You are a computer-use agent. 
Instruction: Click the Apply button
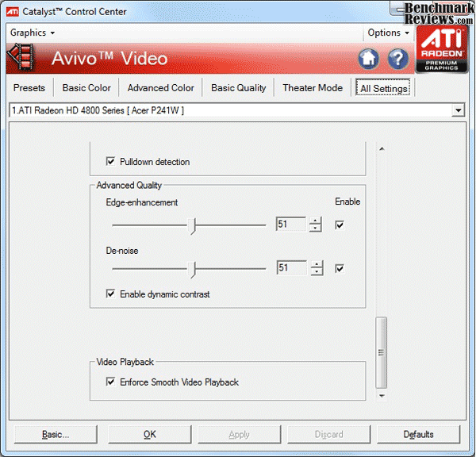[240, 434]
